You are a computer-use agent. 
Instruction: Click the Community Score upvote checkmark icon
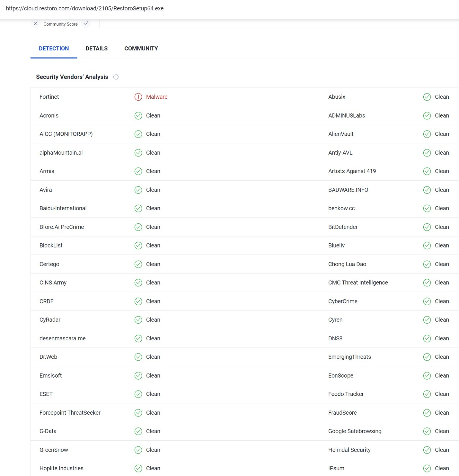pyautogui.click(x=86, y=24)
